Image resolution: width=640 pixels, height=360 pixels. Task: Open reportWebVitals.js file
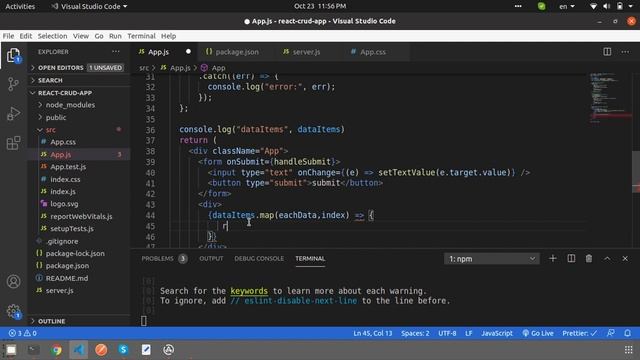tap(78, 216)
